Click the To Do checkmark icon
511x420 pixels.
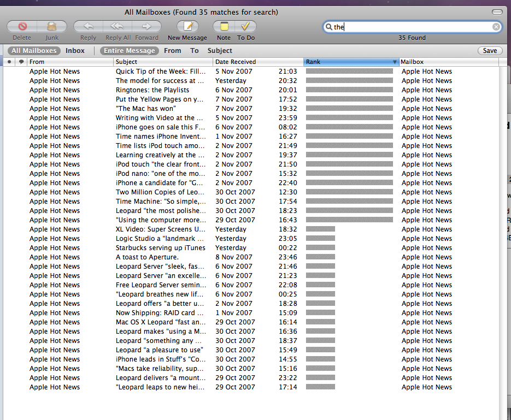[246, 26]
